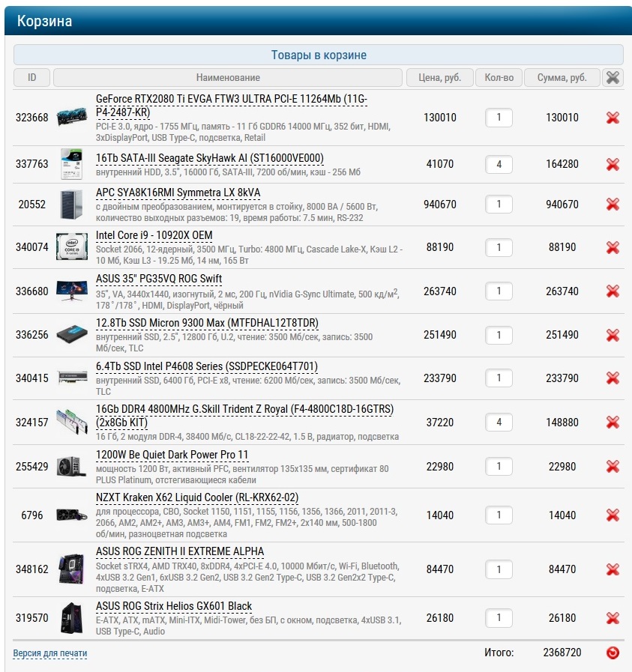Click 'Сумма, руб.' column header
This screenshot has height=672, width=632.
click(x=562, y=78)
